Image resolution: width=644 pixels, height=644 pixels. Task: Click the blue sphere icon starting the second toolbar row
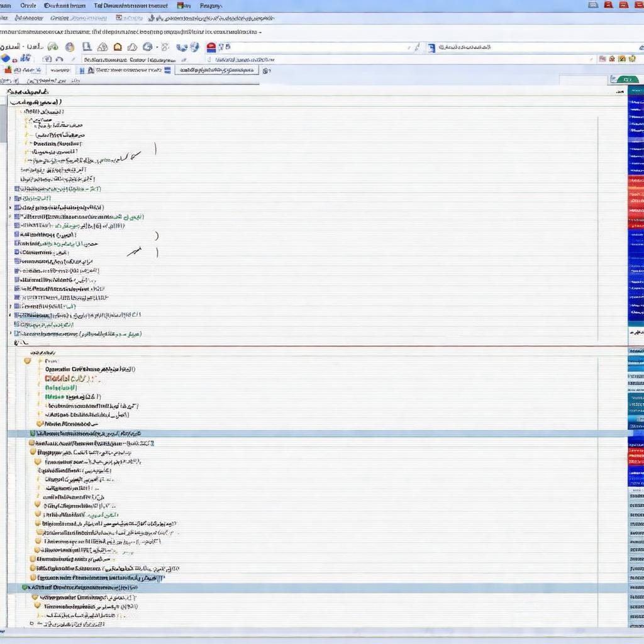tap(5, 58)
